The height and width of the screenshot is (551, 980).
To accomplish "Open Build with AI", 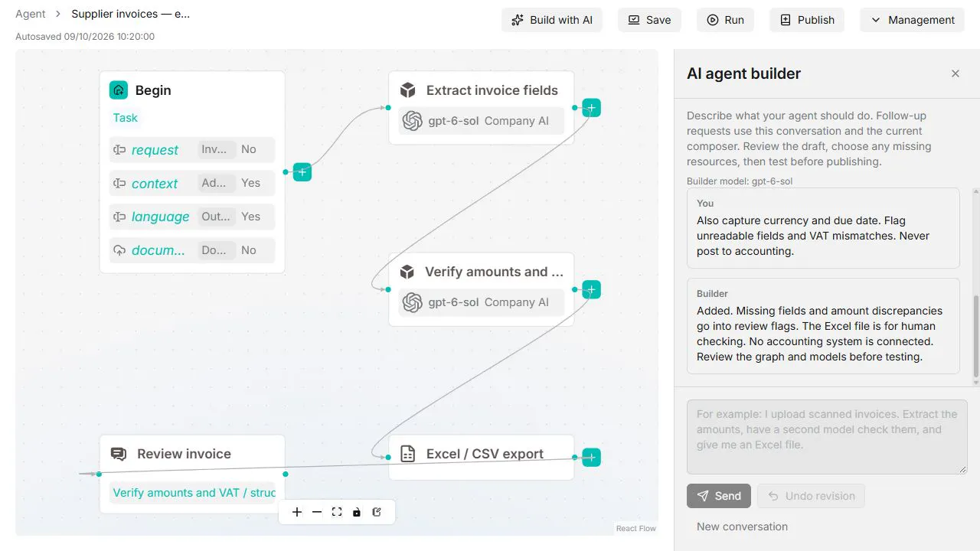I will pos(552,20).
